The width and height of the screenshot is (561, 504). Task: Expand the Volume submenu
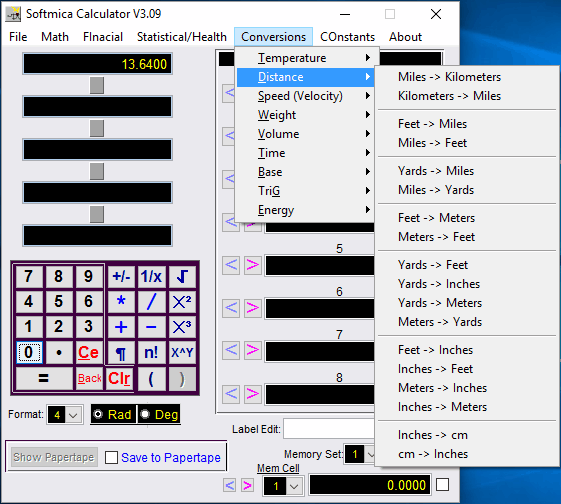pyautogui.click(x=305, y=134)
